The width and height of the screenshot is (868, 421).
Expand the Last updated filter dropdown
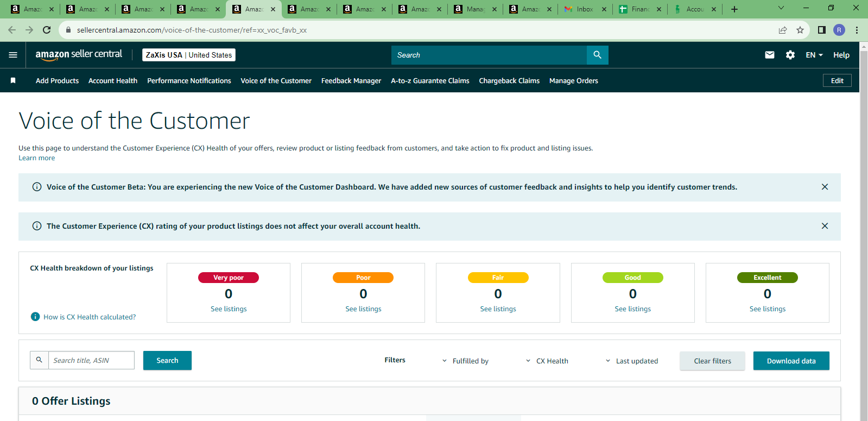[632, 361]
